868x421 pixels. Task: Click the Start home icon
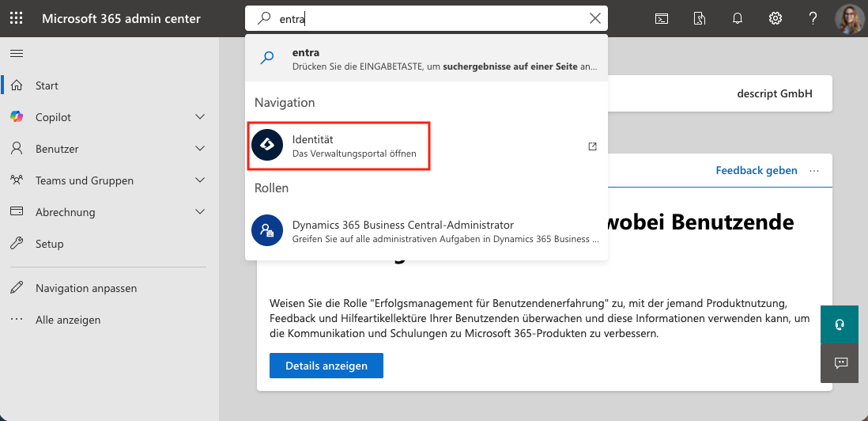coord(17,85)
